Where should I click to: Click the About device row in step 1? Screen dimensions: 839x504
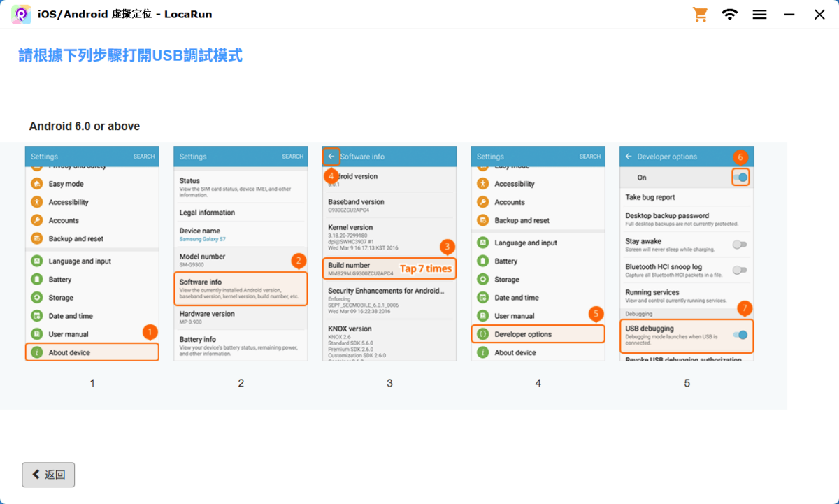click(x=92, y=352)
